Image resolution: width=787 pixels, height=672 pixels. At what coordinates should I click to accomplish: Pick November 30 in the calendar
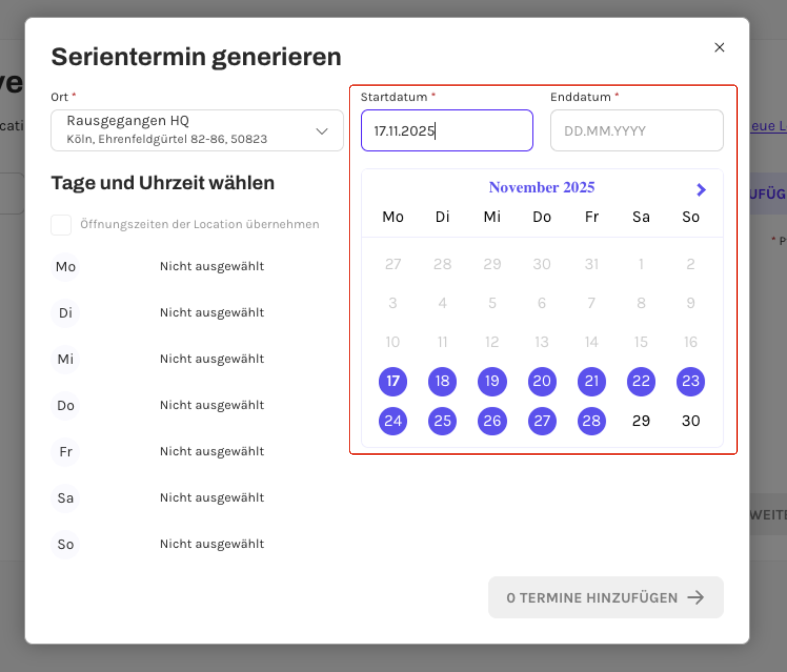(690, 421)
